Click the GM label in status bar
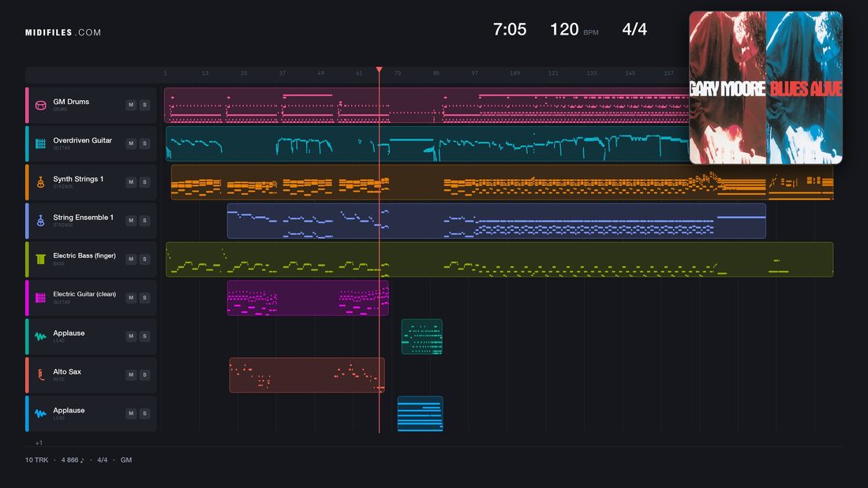This screenshot has width=868, height=488. [126, 460]
